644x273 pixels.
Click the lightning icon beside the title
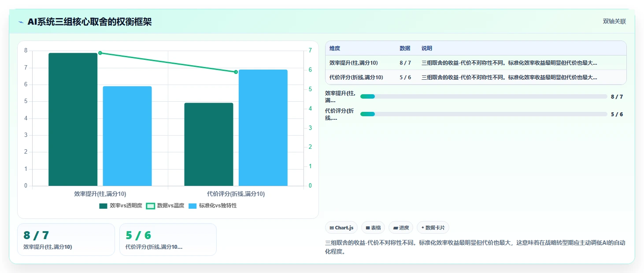21,22
